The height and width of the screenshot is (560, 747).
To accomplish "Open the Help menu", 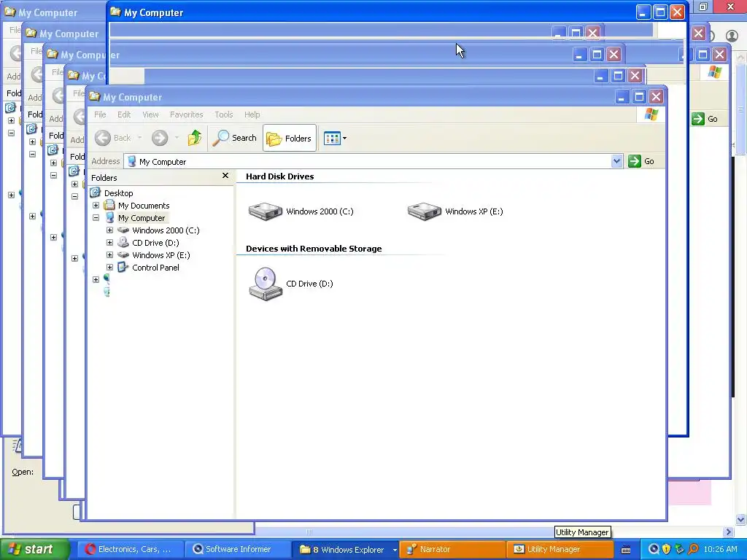I will [252, 114].
